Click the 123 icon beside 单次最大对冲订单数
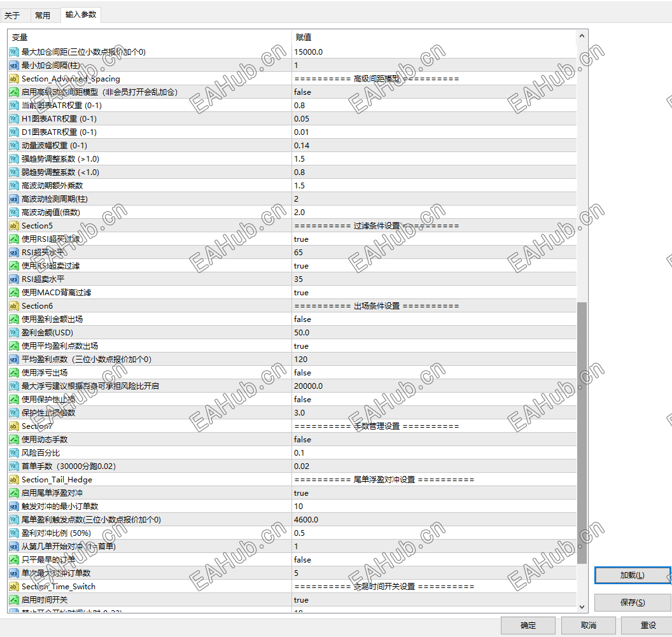The image size is (672, 637). coord(13,573)
